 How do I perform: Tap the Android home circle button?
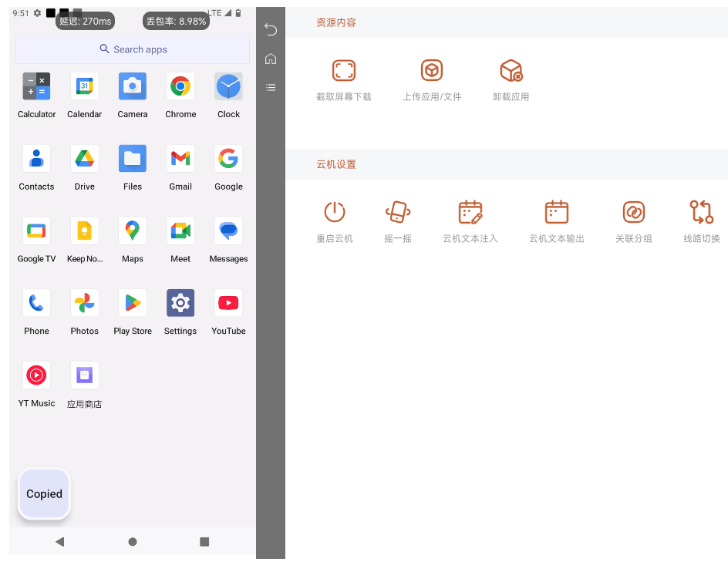(x=133, y=542)
